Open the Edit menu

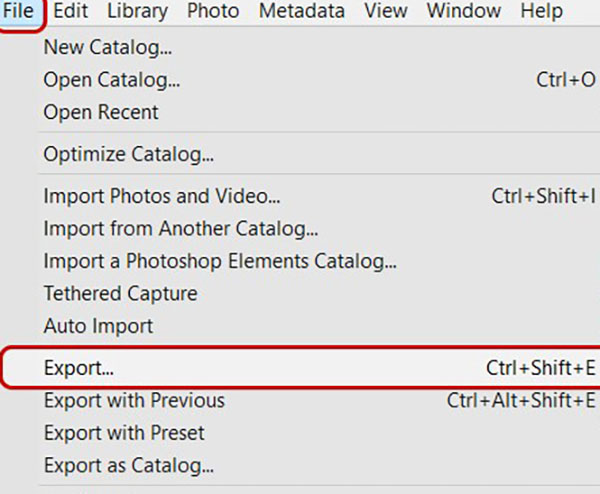69,12
